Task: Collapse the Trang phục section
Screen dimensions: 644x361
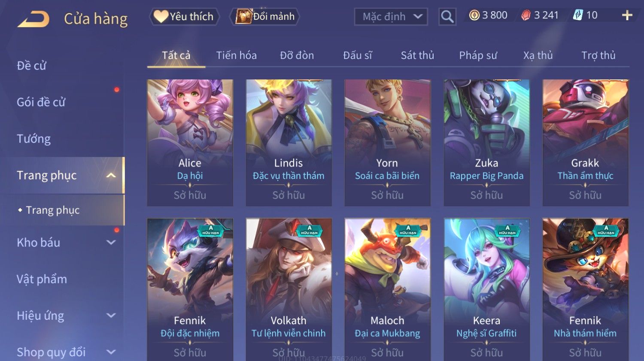Action: pyautogui.click(x=111, y=175)
